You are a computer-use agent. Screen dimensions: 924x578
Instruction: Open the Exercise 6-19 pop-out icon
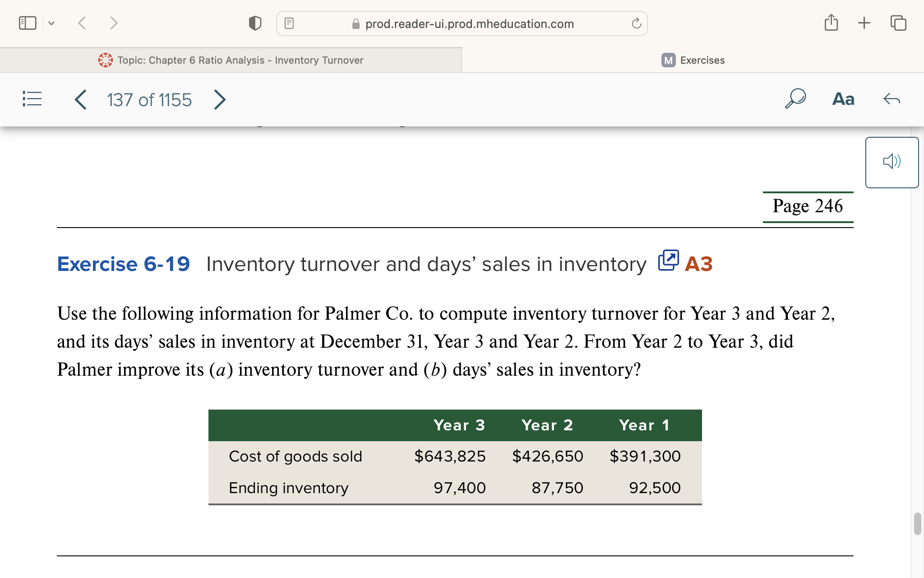pyautogui.click(x=668, y=261)
